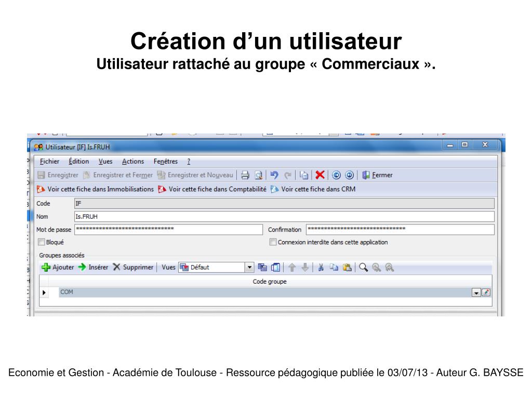Tick the Bloqué checkbox
The height and width of the screenshot is (399, 532).
point(42,242)
